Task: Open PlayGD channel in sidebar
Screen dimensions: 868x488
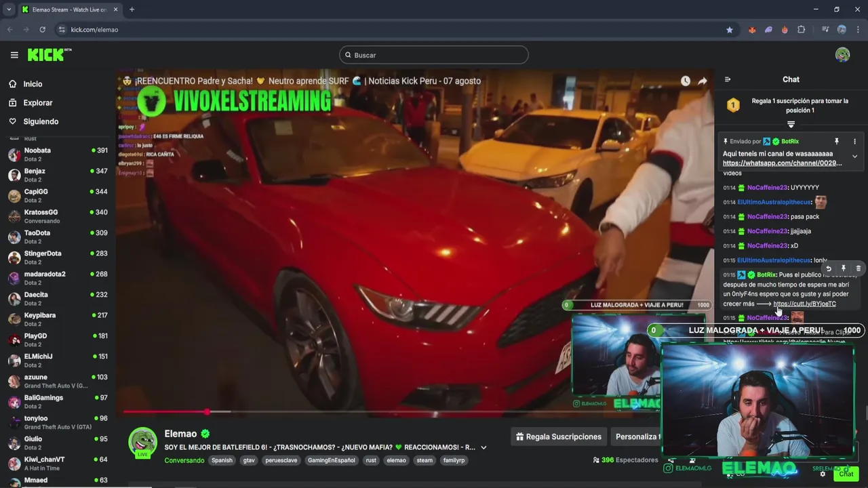Action: [58, 340]
